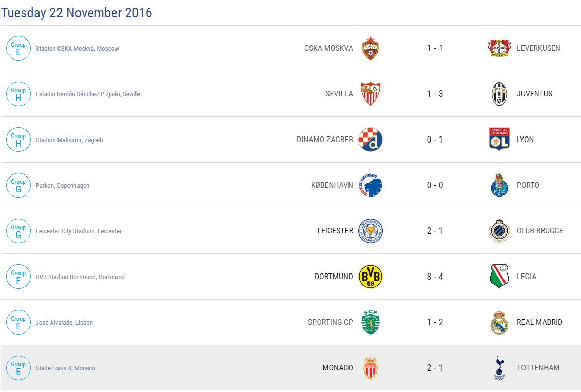The width and height of the screenshot is (581, 392).
Task: Click the København 0 - 0 Porto score
Action: (435, 185)
